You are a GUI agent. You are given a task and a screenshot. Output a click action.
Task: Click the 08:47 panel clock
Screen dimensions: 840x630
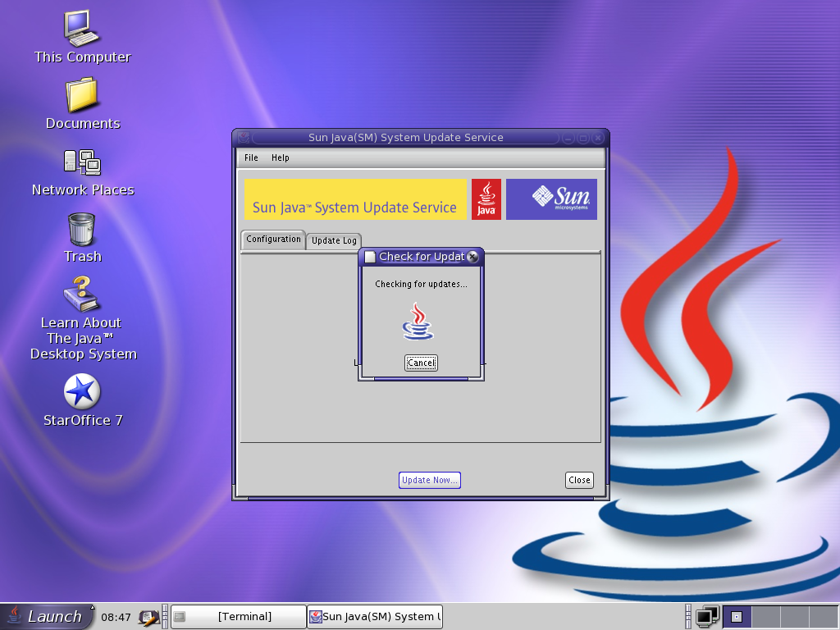click(116, 617)
